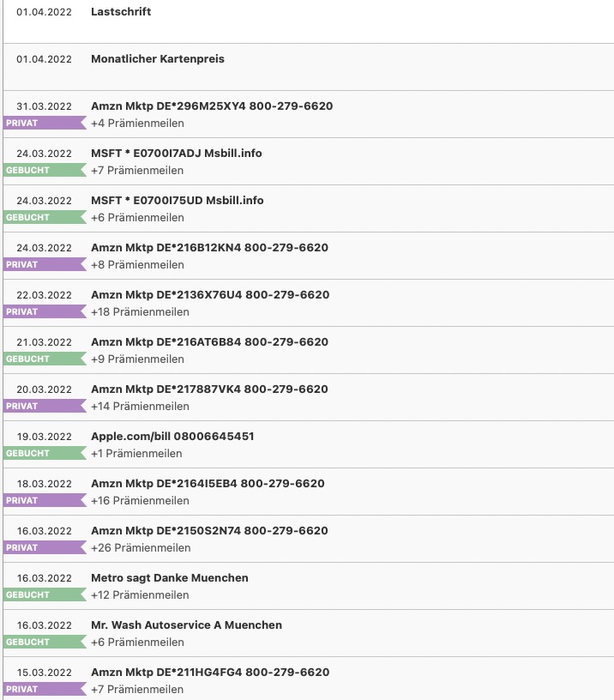Toggle GEBUCHT tag on the 21.03.2022 transaction
Image resolution: width=614 pixels, height=700 pixels.
pyautogui.click(x=45, y=359)
